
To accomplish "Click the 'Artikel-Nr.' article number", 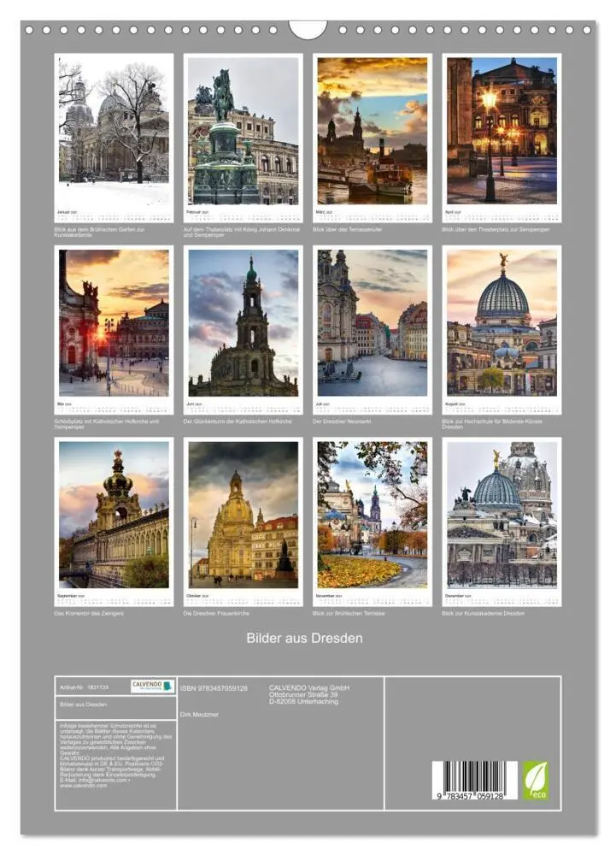I will tap(84, 687).
